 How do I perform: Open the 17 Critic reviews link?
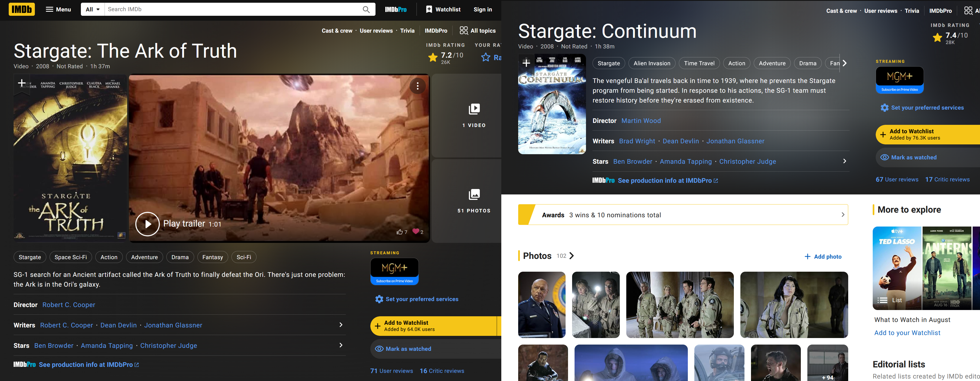point(947,179)
